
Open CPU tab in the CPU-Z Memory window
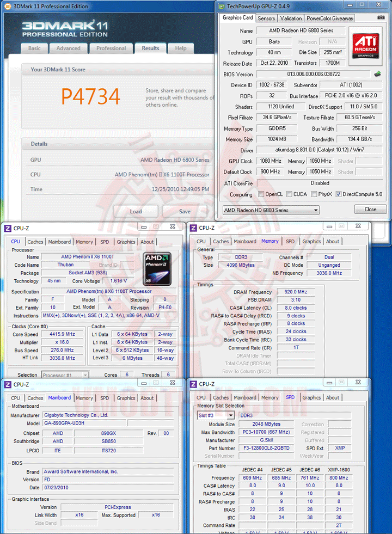coord(201,242)
